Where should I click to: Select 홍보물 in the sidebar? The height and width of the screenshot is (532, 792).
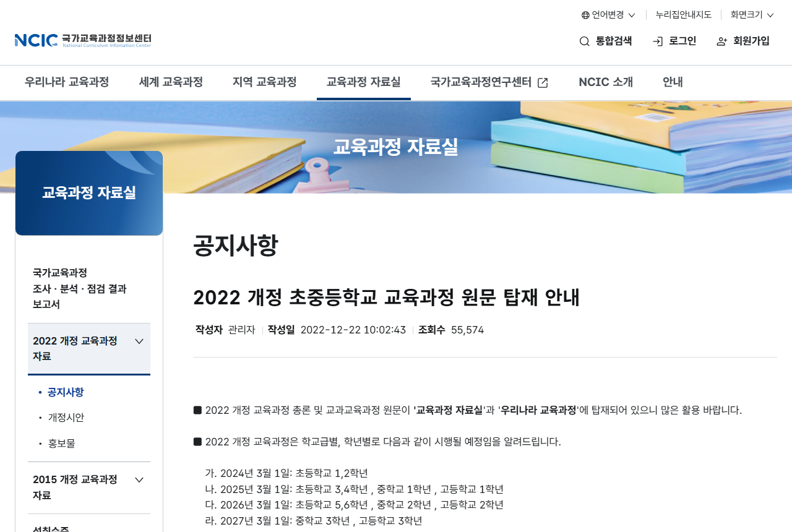(61, 444)
